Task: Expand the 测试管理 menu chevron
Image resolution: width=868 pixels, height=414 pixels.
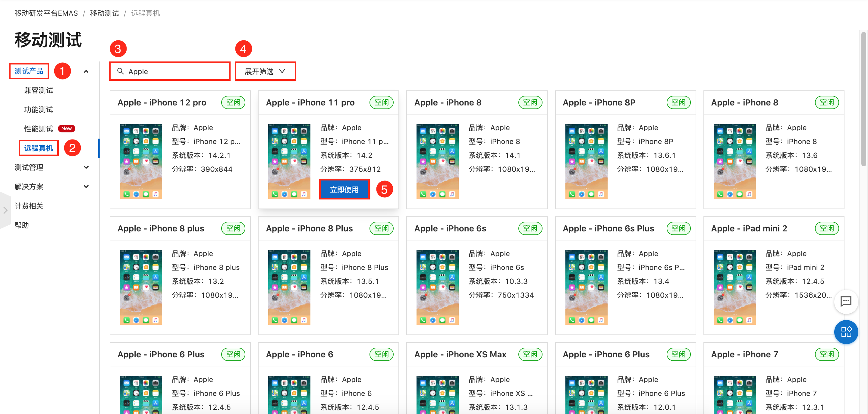Action: [x=86, y=168]
